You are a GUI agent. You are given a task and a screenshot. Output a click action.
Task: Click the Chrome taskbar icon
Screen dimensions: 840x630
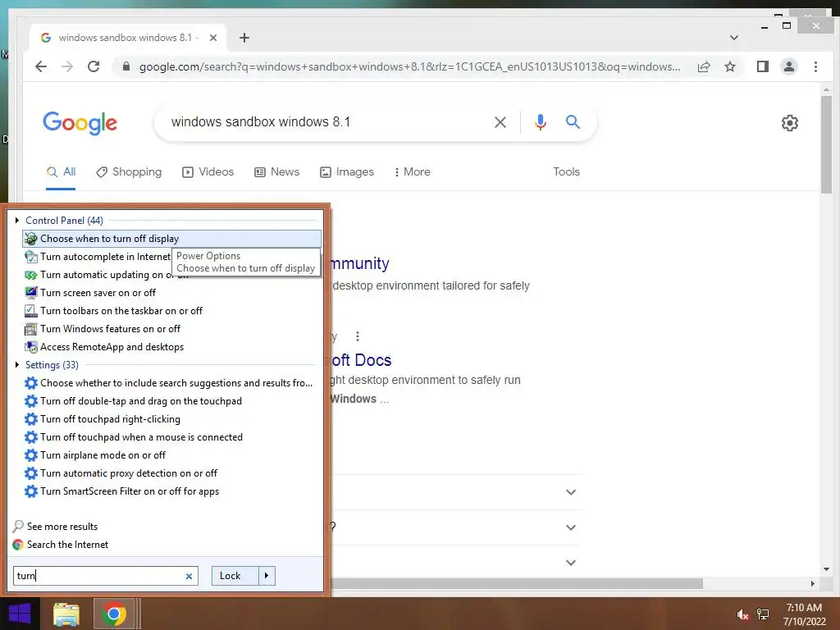(x=113, y=614)
